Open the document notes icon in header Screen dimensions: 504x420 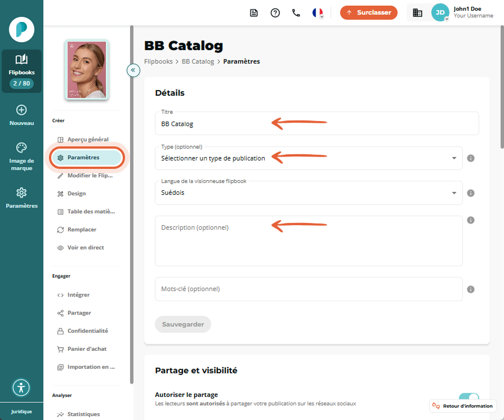(x=254, y=13)
